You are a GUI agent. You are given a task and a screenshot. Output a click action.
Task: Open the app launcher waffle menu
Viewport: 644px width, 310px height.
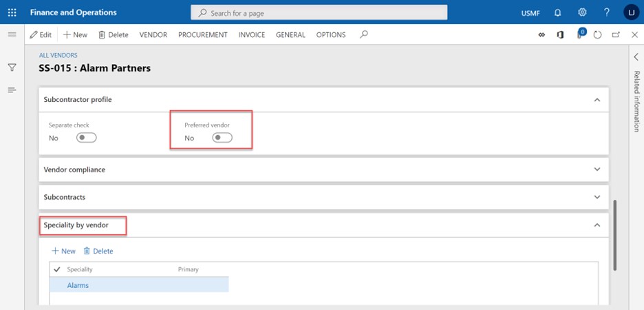coord(12,12)
